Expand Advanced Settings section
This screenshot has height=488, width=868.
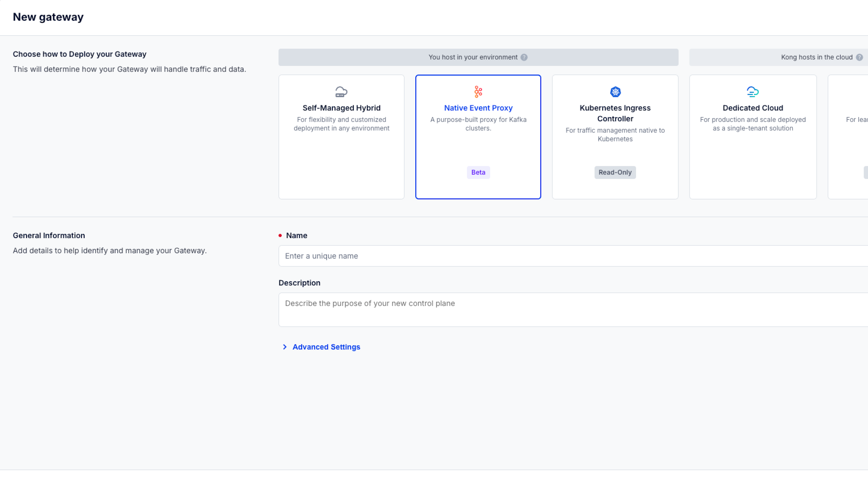click(326, 347)
